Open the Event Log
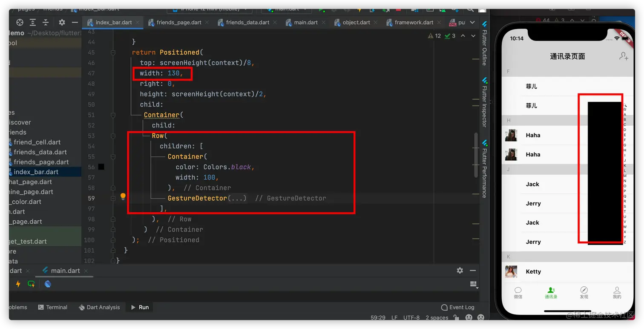The height and width of the screenshot is (329, 644). click(x=457, y=307)
